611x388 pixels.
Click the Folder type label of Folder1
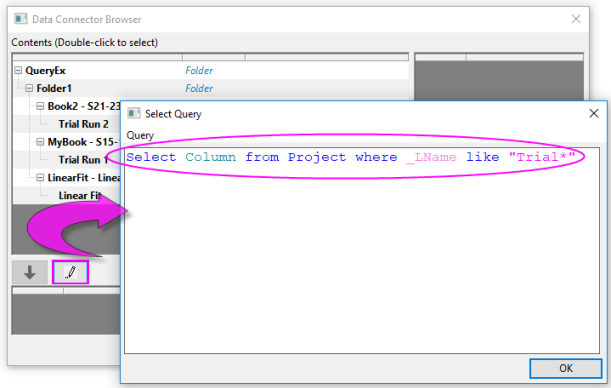(x=199, y=88)
